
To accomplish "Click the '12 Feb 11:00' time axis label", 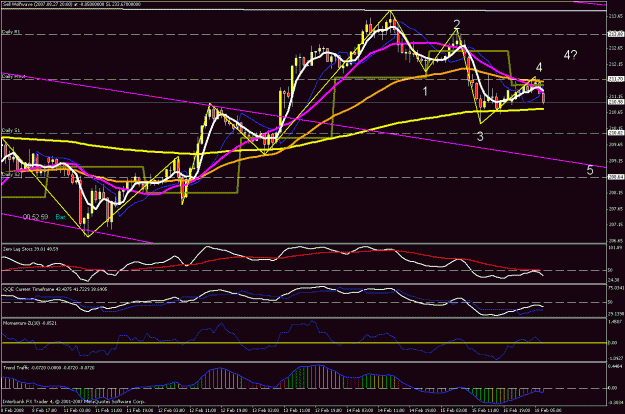I will (202, 410).
